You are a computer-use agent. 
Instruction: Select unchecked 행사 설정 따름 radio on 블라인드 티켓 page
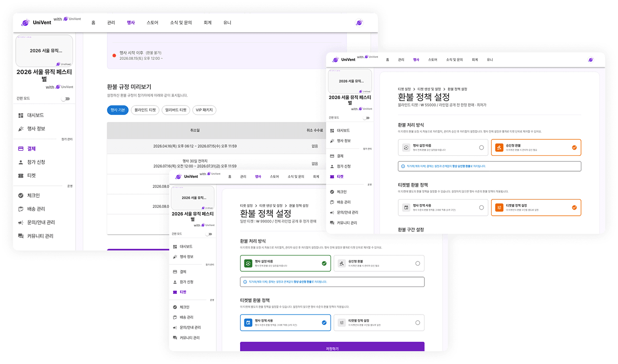482,148
